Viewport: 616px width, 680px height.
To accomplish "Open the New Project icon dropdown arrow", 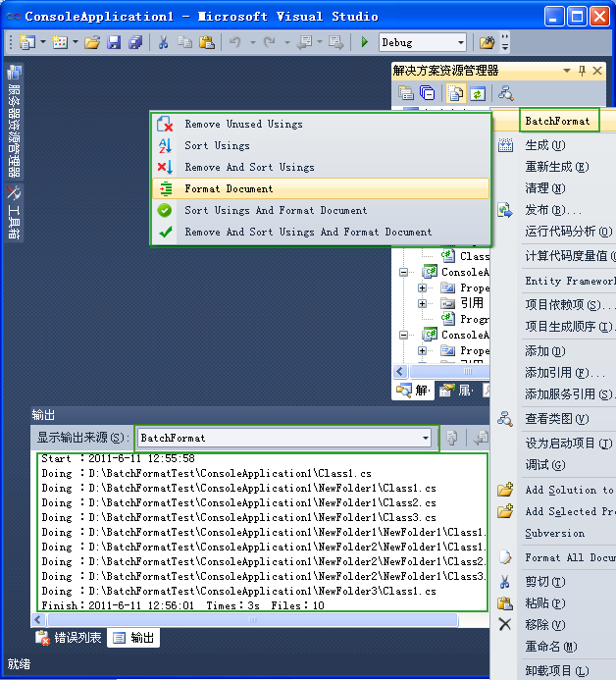I will pyautogui.click(x=43, y=42).
